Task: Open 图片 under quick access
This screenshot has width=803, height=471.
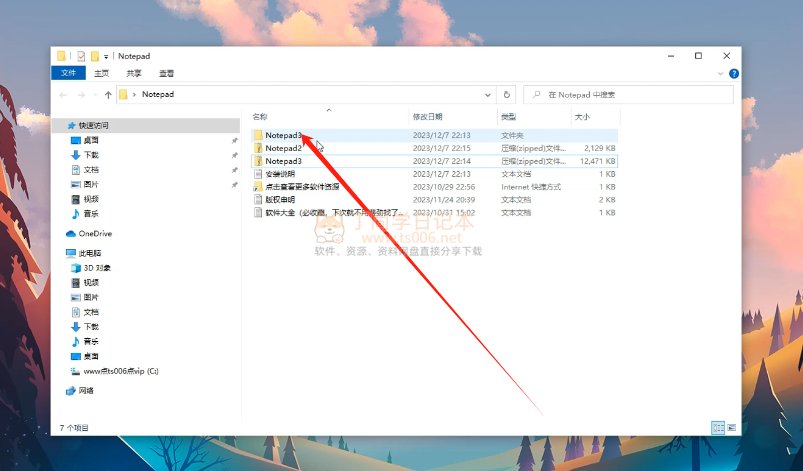Action: 91,184
